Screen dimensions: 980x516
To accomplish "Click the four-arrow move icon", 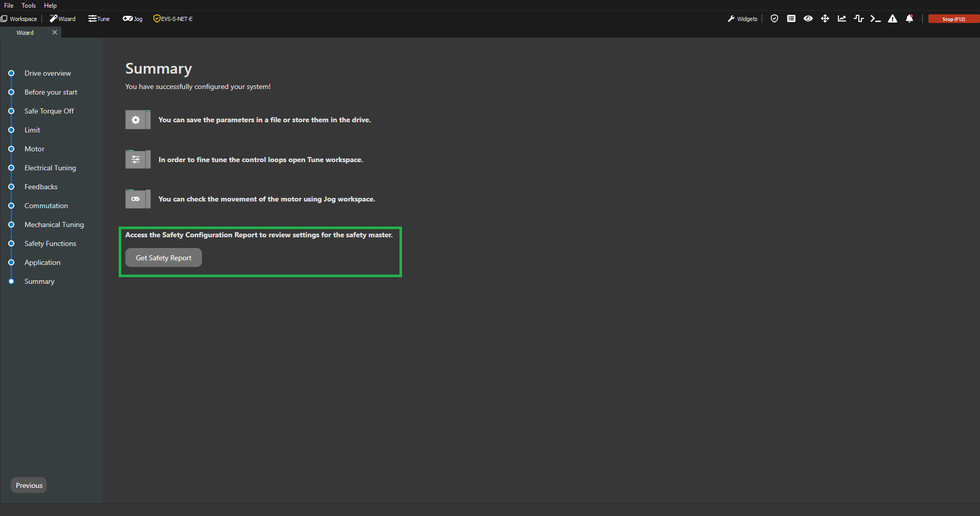I will [x=825, y=19].
